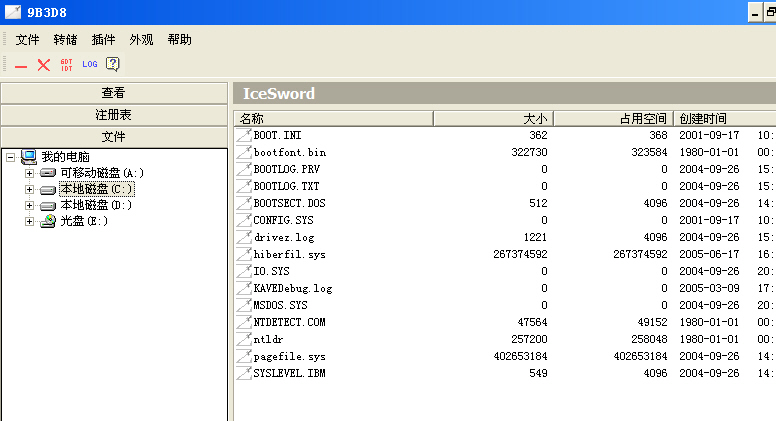Select the ntldr file name
Image resolution: width=776 pixels, height=421 pixels.
268,339
